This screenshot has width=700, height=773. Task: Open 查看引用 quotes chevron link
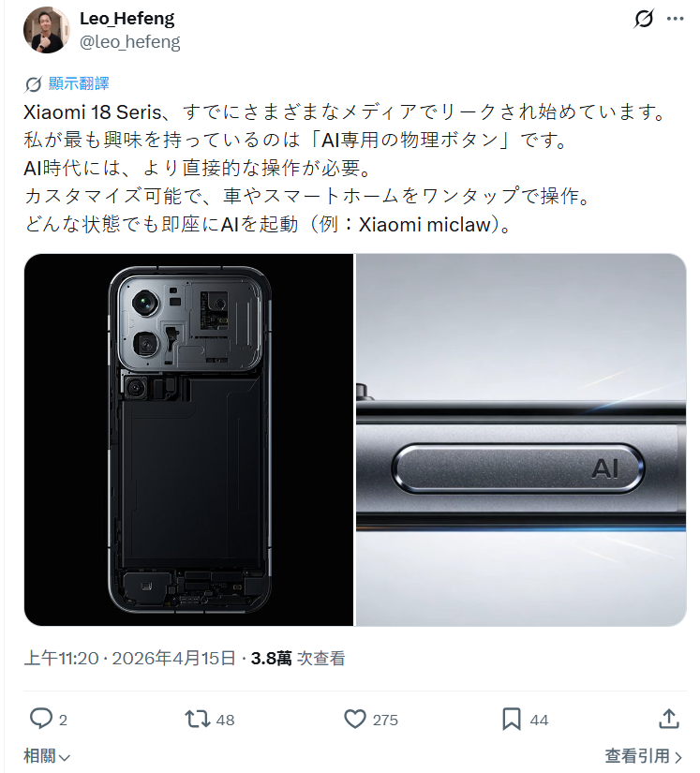[x=644, y=756]
